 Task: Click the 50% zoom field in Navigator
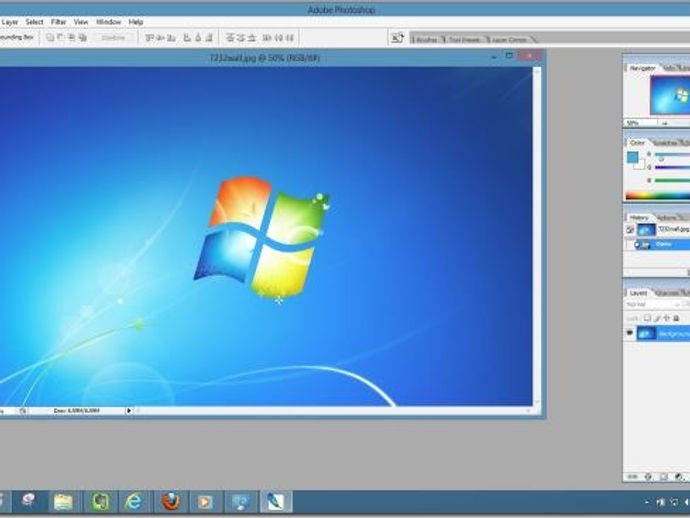click(x=640, y=124)
